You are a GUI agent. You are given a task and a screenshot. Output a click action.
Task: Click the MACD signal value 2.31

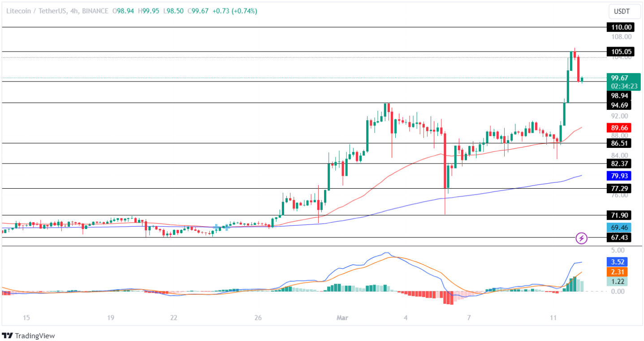pyautogui.click(x=617, y=272)
